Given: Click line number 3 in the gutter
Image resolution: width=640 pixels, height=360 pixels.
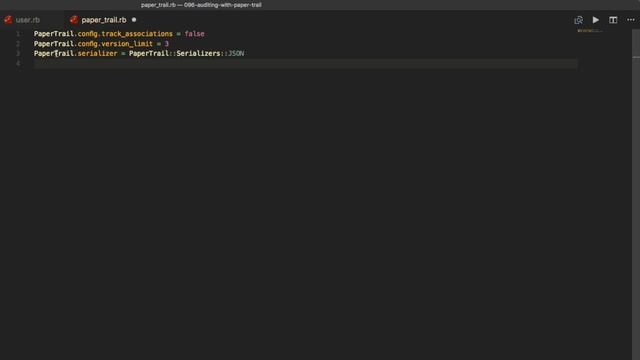Looking at the screenshot, I should (x=18, y=53).
